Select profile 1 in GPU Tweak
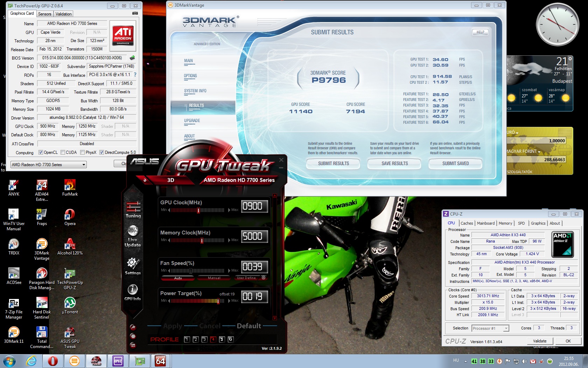 (x=187, y=339)
